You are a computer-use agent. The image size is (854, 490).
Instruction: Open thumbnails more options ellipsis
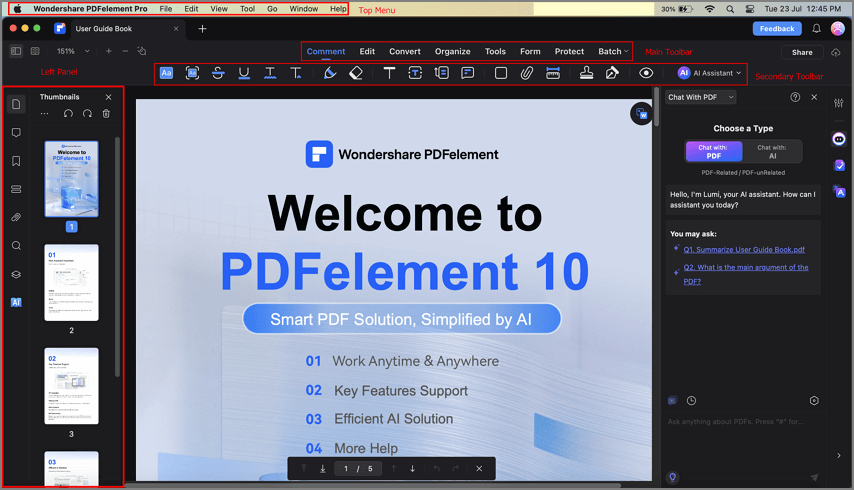point(45,114)
